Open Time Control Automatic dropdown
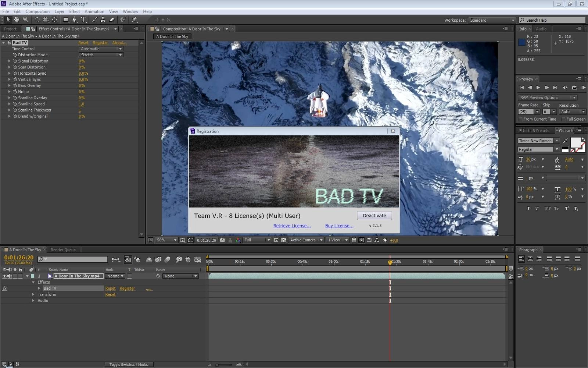Viewport: 588px width, 368px height. pyautogui.click(x=101, y=49)
